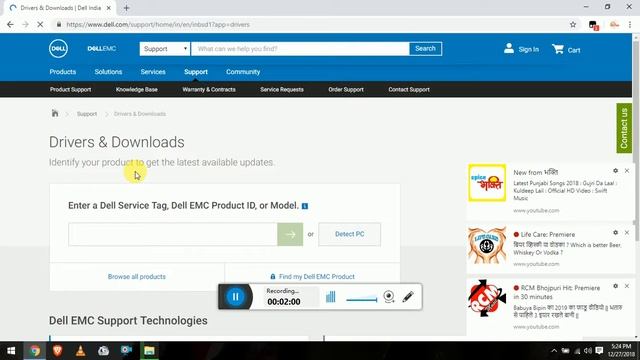Click the lock icon by Find my Dell EMC Product

click(x=273, y=277)
